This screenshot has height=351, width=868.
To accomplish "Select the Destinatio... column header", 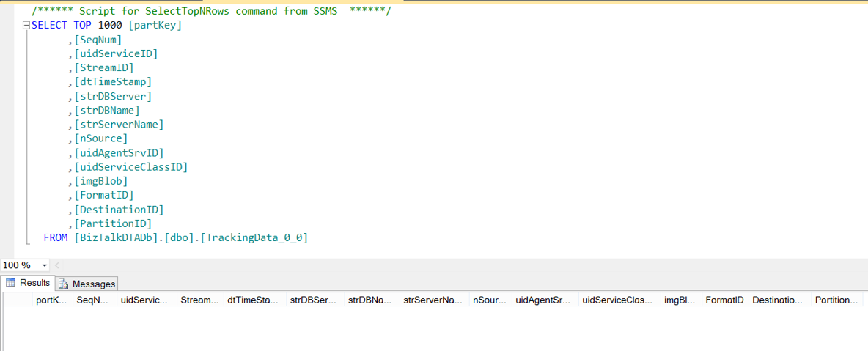I will tap(780, 300).
